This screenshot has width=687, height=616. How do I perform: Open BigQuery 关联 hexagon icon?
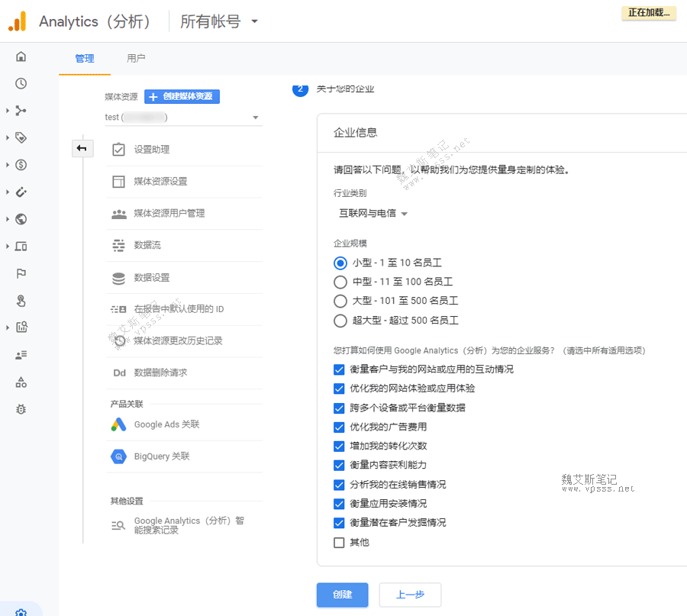(118, 456)
